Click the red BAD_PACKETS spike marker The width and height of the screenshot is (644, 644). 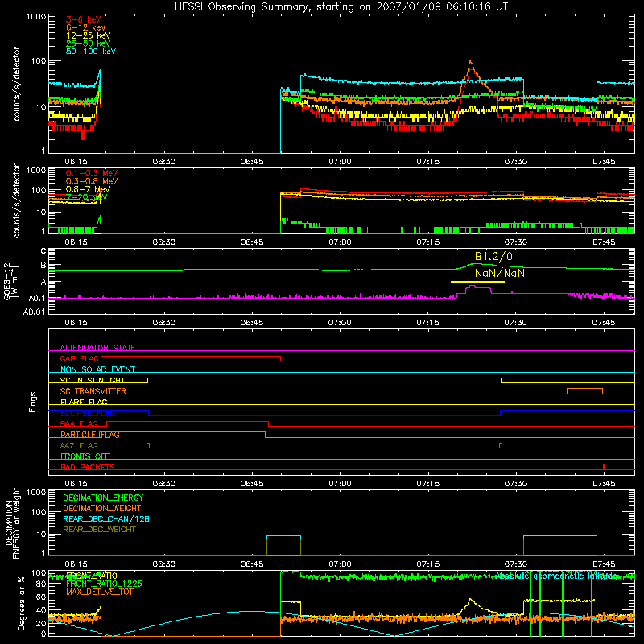pyautogui.click(x=603, y=467)
